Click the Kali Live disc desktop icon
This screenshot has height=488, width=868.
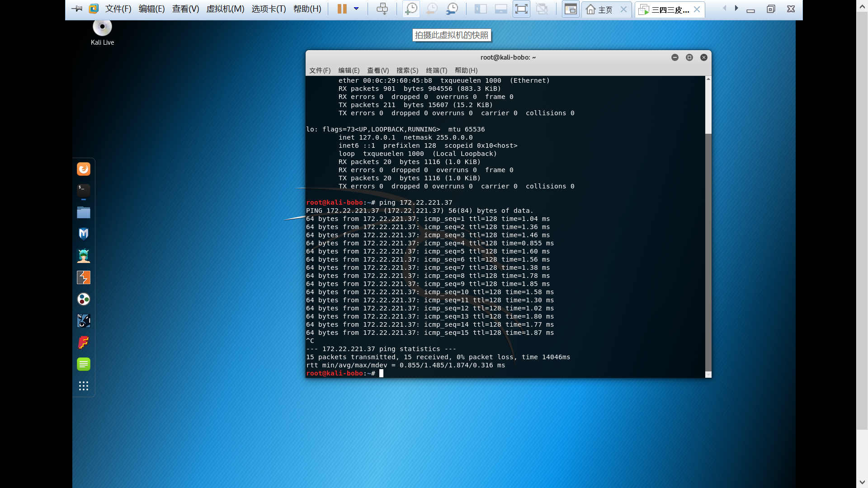coord(103,28)
